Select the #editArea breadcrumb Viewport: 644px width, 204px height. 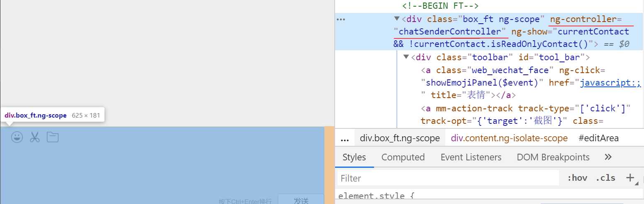click(x=598, y=138)
